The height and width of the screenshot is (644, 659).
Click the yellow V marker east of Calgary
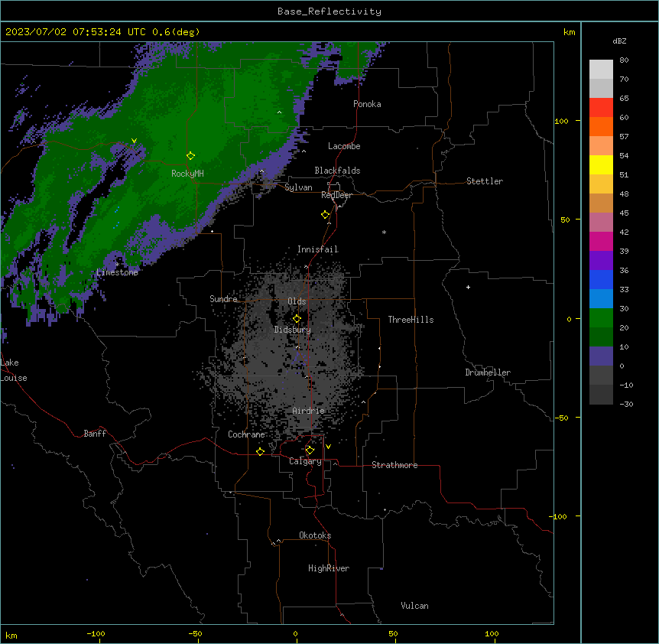[328, 447]
